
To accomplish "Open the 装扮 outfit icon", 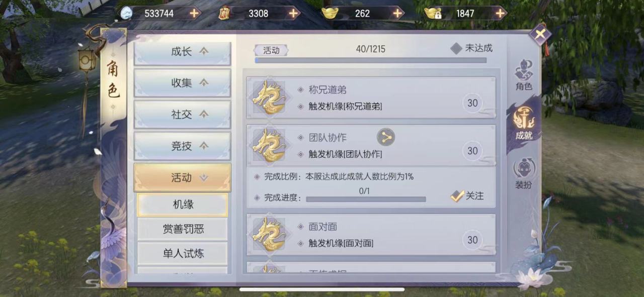I will pyautogui.click(x=524, y=174).
